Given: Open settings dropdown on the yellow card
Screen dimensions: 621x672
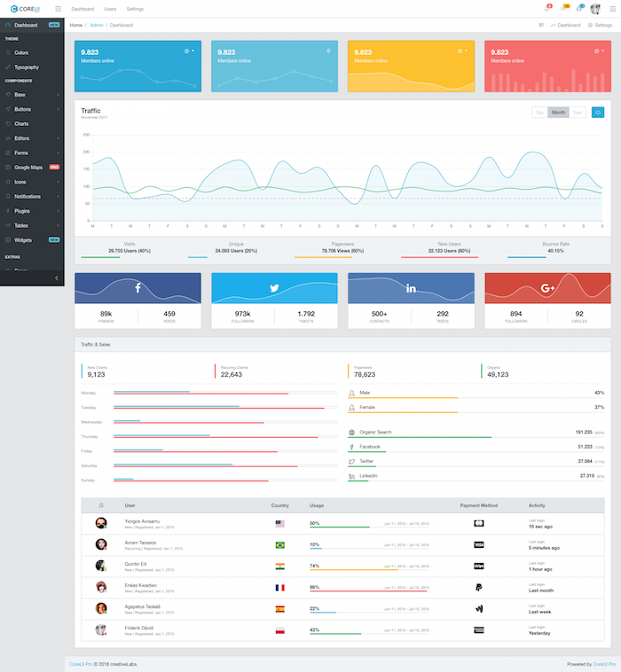Looking at the screenshot, I should [x=462, y=51].
